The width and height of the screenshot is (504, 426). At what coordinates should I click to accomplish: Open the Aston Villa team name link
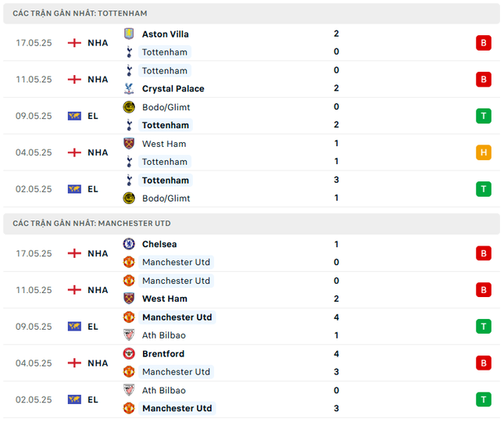(165, 34)
